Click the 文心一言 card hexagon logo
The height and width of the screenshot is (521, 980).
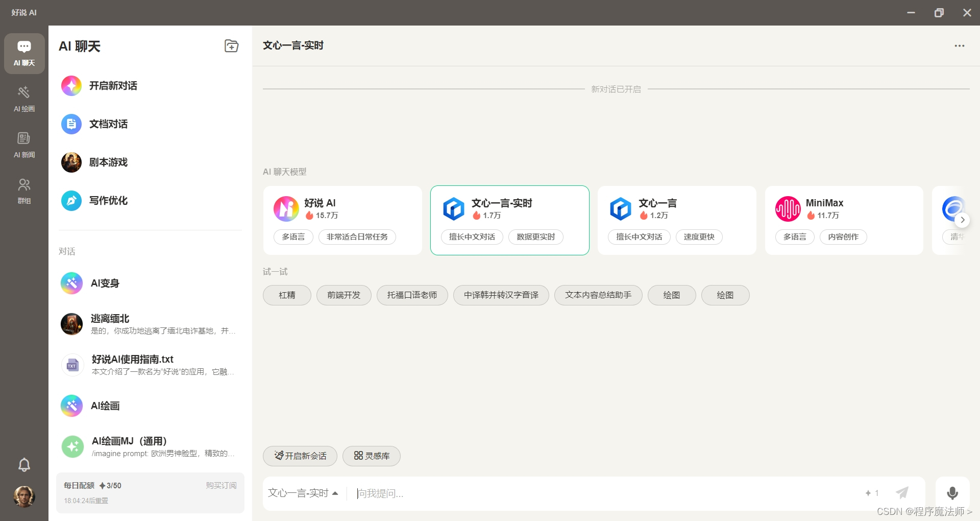[621, 209]
